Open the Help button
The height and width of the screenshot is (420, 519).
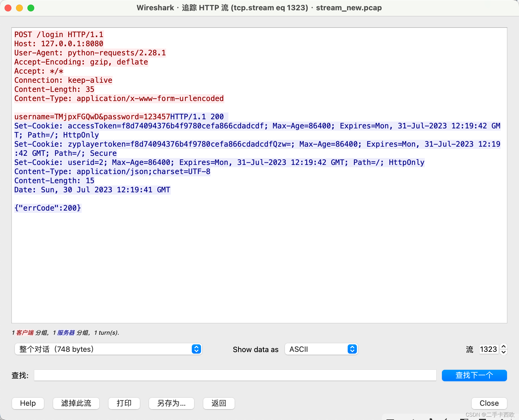pos(28,403)
